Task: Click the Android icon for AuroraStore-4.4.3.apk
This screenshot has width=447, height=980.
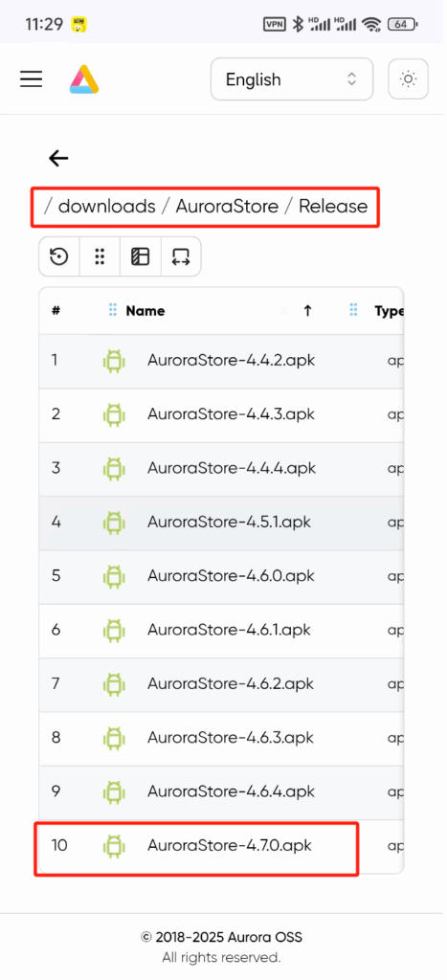Action: pyautogui.click(x=114, y=415)
